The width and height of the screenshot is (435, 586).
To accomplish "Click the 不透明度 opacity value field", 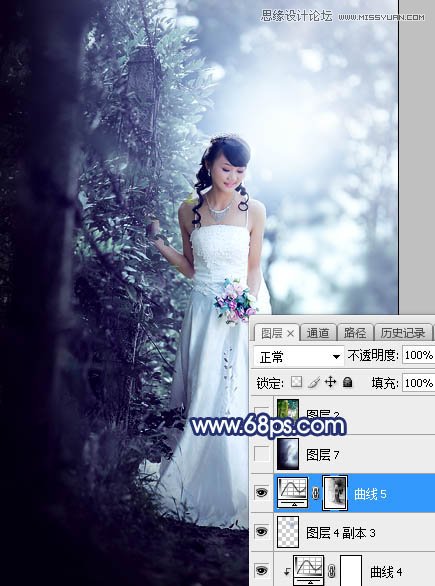I will 419,355.
